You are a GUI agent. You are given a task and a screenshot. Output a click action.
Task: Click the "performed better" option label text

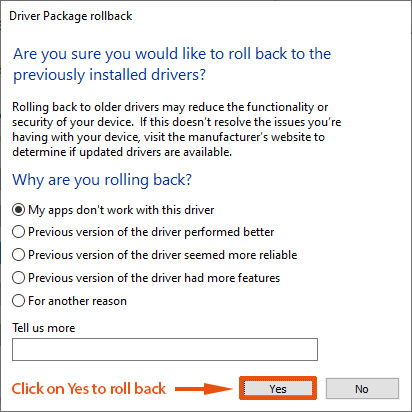(151, 232)
